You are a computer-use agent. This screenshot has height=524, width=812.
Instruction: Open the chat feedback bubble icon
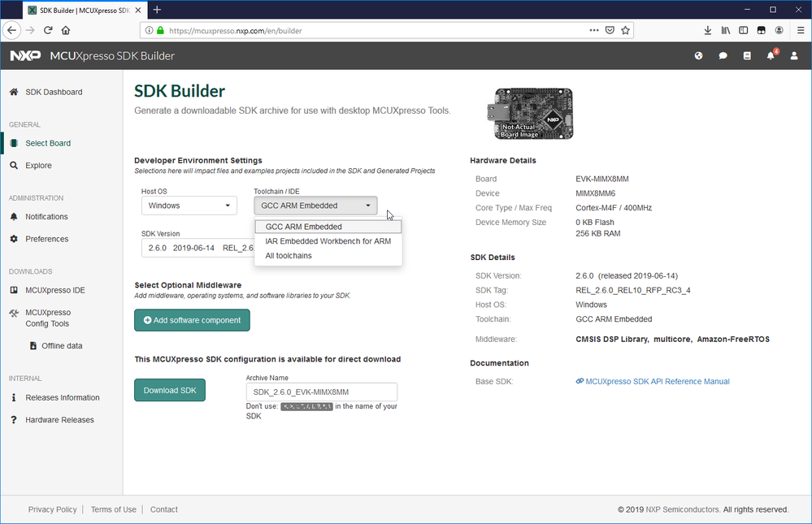[723, 56]
